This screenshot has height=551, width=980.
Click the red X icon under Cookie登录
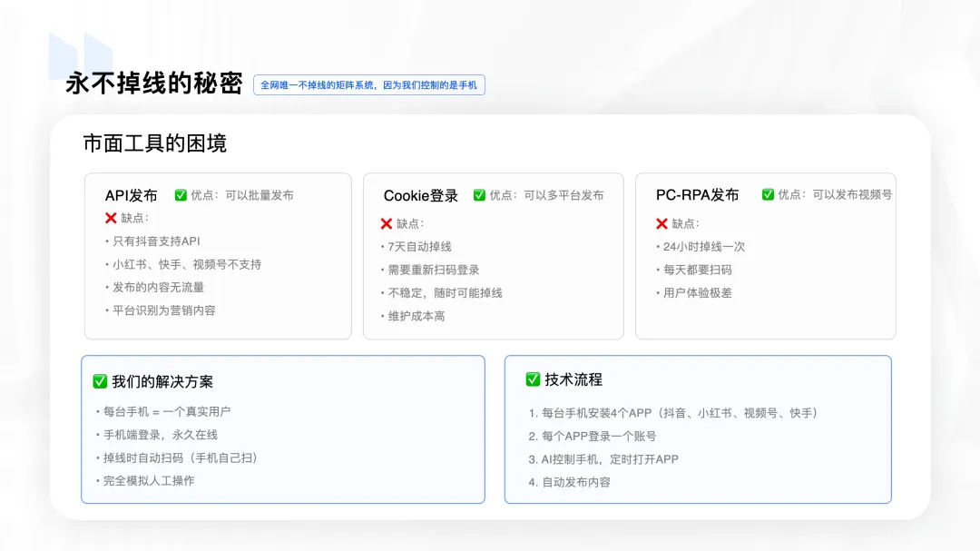[386, 221]
